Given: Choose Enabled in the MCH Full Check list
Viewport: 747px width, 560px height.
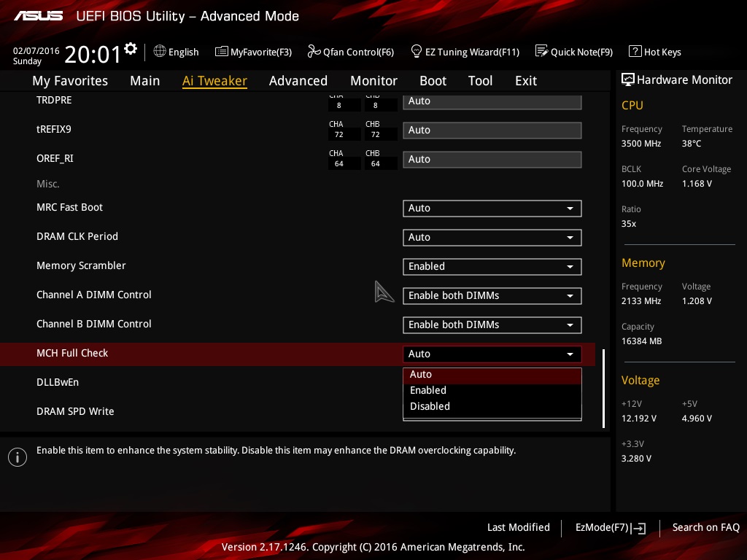Looking at the screenshot, I should pos(492,391).
